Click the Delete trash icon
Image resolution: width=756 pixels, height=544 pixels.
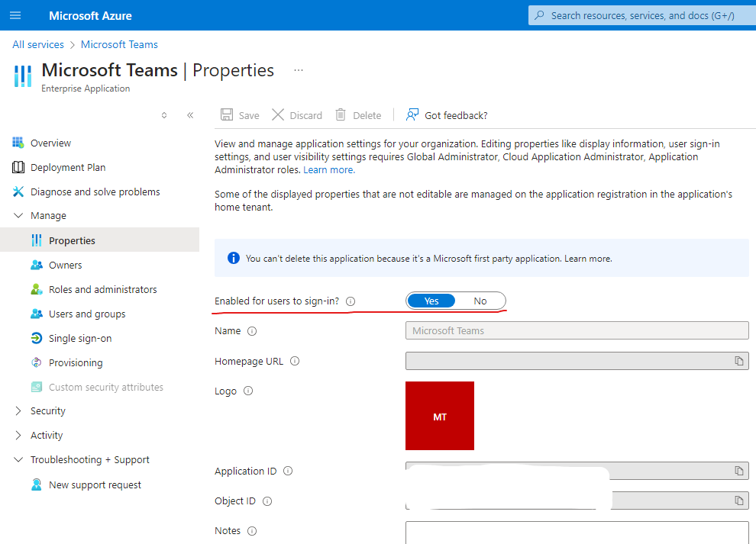[341, 114]
